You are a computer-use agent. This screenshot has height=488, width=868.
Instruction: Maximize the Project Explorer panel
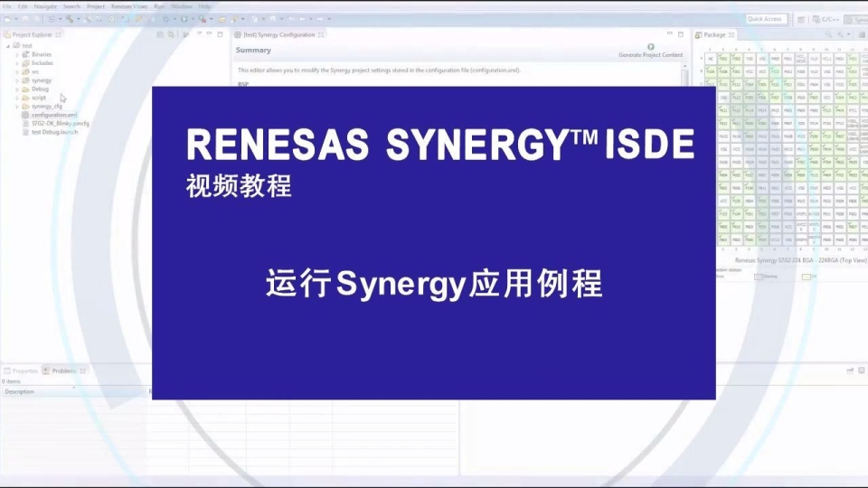(x=220, y=34)
